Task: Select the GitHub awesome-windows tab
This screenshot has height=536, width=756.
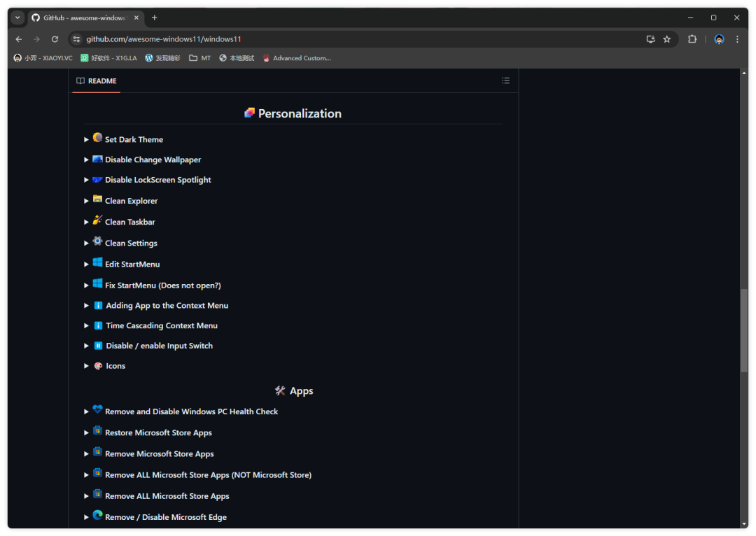Action: 85,17
